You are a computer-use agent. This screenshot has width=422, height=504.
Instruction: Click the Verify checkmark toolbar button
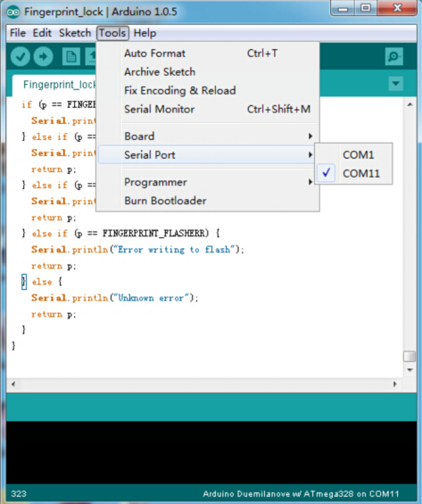(21, 56)
